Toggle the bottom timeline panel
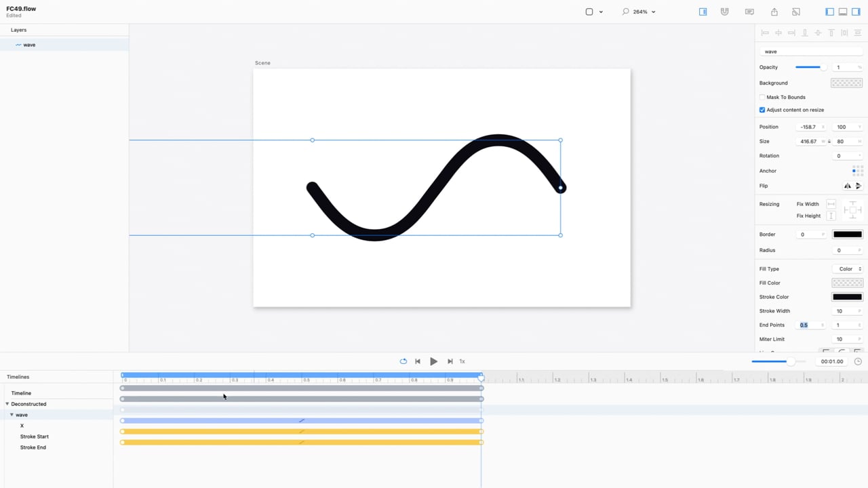This screenshot has height=488, width=868. (x=843, y=12)
